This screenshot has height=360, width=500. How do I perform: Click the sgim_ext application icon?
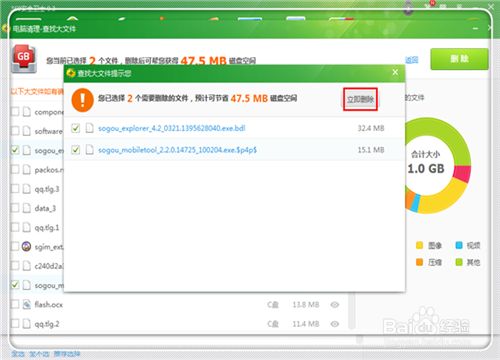pyautogui.click(x=26, y=246)
